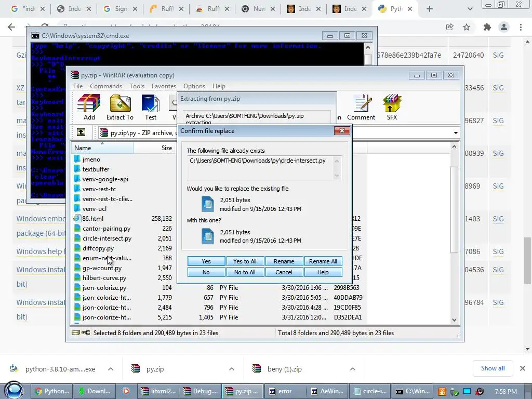Click Yes to All in confirm dialog
The image size is (532, 399).
[x=245, y=261]
